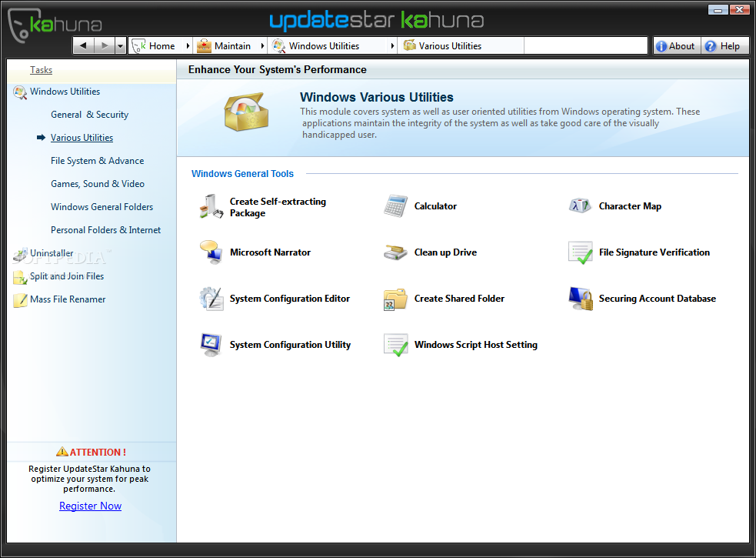
Task: Open Clean up Drive icon
Action: point(395,252)
